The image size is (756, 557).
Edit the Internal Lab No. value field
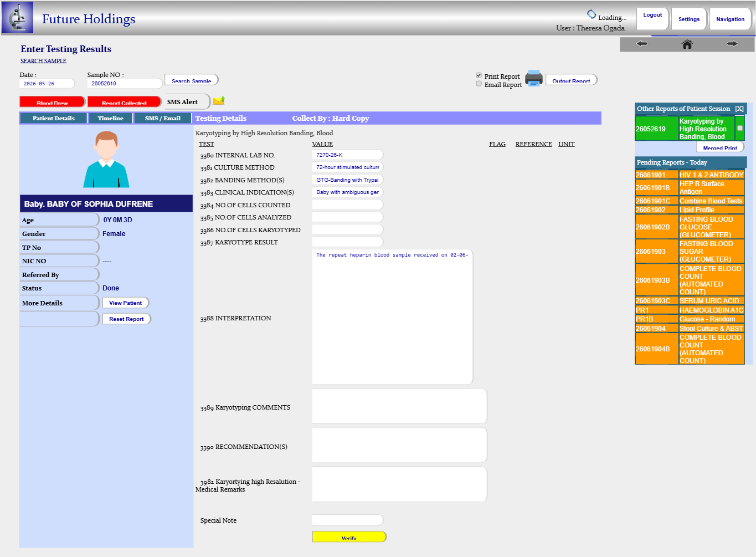pos(347,155)
